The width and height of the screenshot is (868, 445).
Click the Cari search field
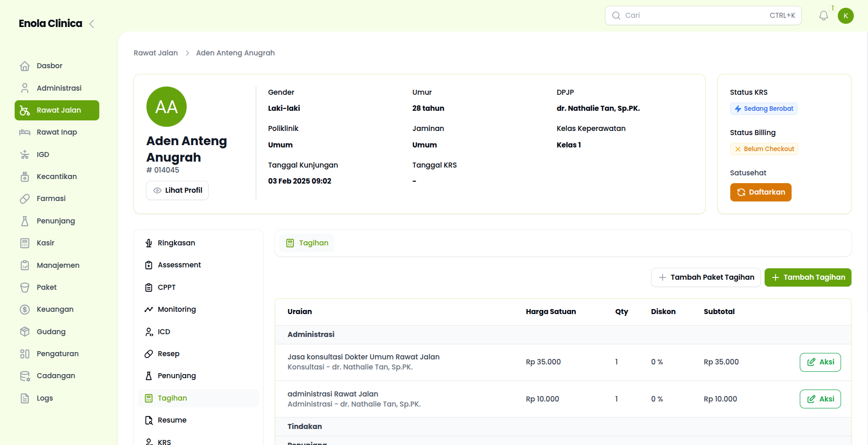coord(695,16)
